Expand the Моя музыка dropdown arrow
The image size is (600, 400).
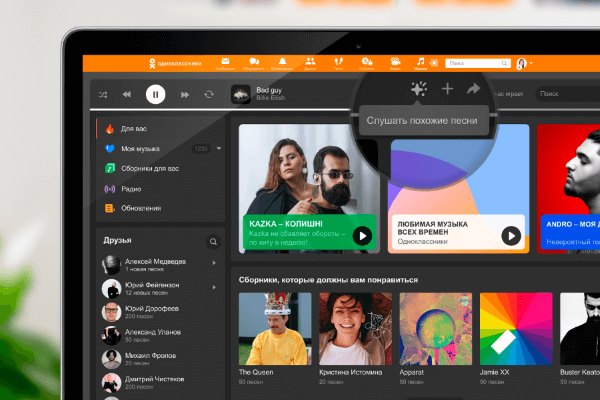(219, 149)
